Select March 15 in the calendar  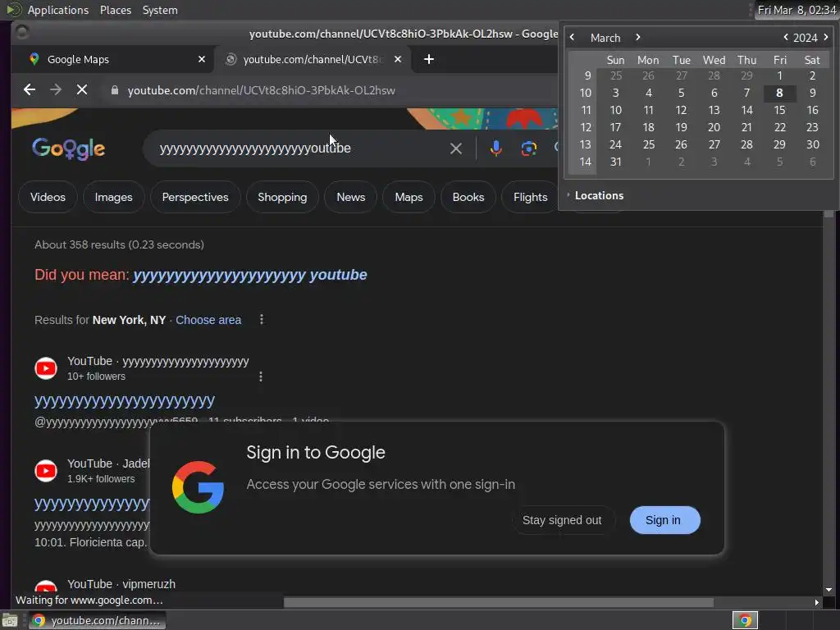[x=779, y=110]
